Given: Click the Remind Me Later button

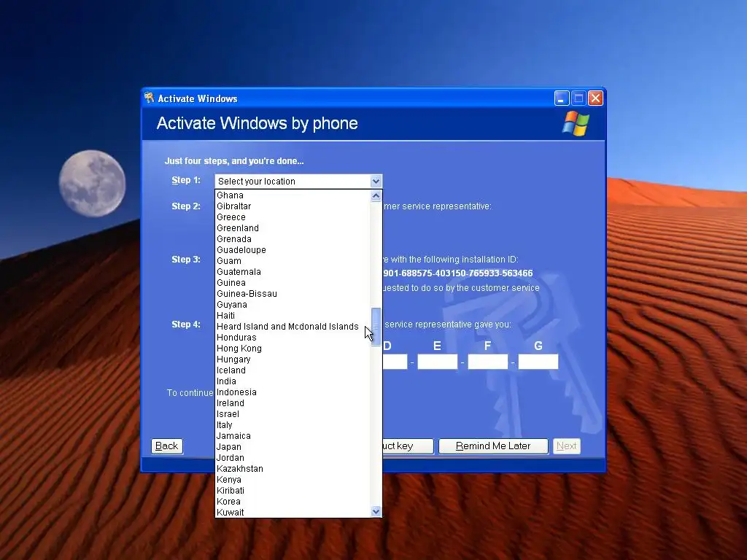Looking at the screenshot, I should (493, 446).
